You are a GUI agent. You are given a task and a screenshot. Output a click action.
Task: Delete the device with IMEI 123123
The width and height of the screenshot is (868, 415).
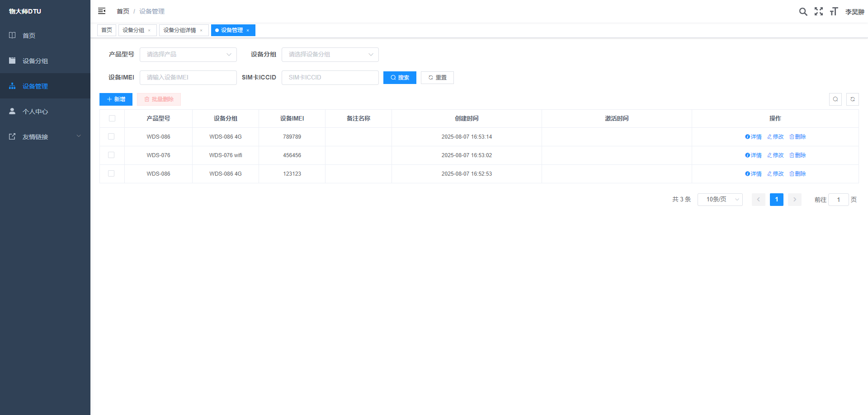point(797,174)
